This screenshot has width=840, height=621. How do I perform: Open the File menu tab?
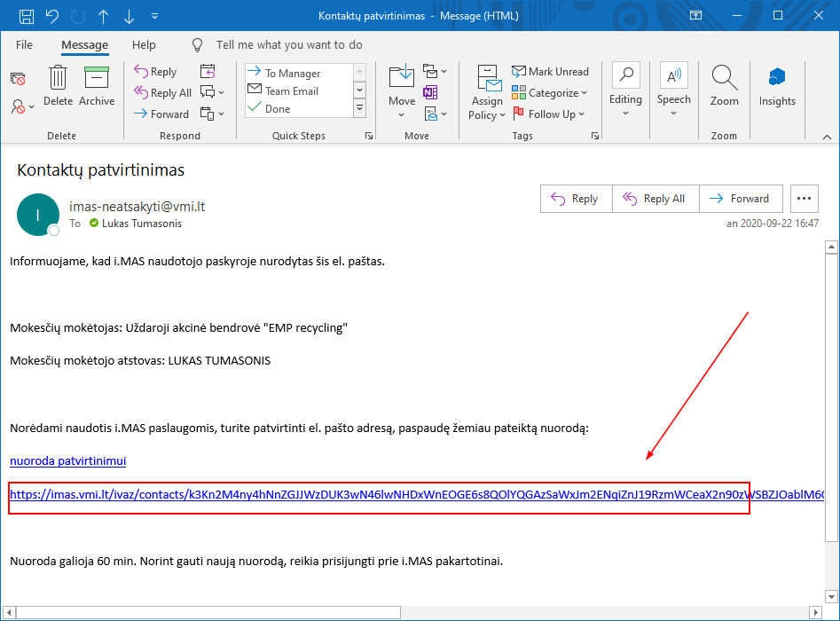coord(24,45)
